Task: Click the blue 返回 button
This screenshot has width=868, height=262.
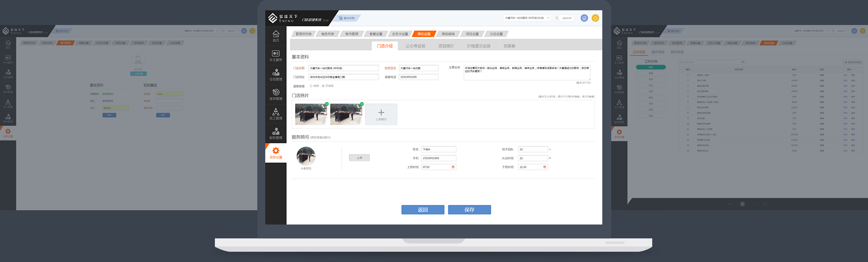Action: tap(423, 210)
